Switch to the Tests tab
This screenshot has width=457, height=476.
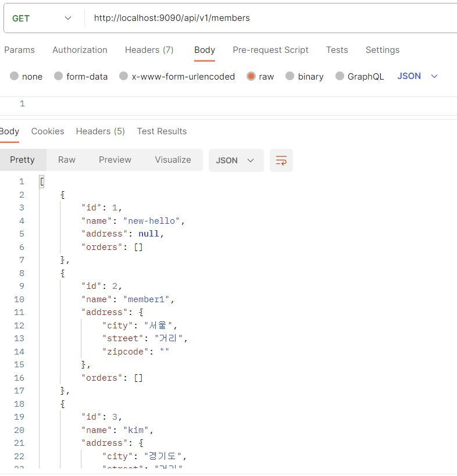pyautogui.click(x=337, y=50)
